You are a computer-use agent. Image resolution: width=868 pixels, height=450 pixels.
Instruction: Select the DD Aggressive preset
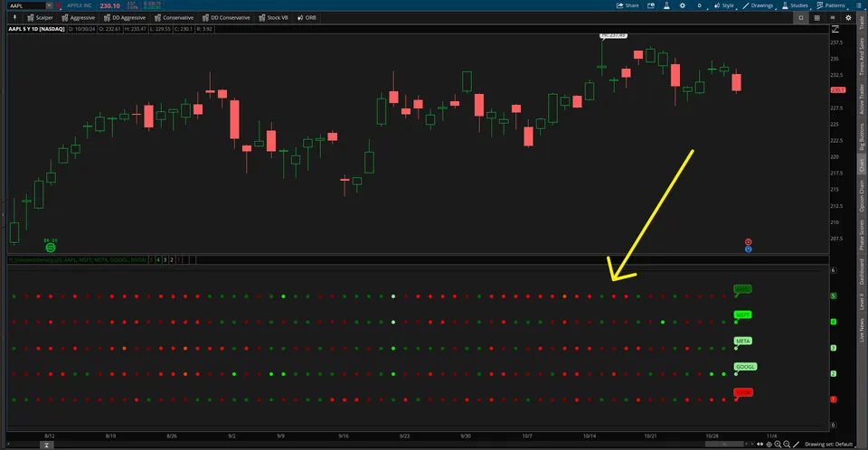[x=124, y=18]
